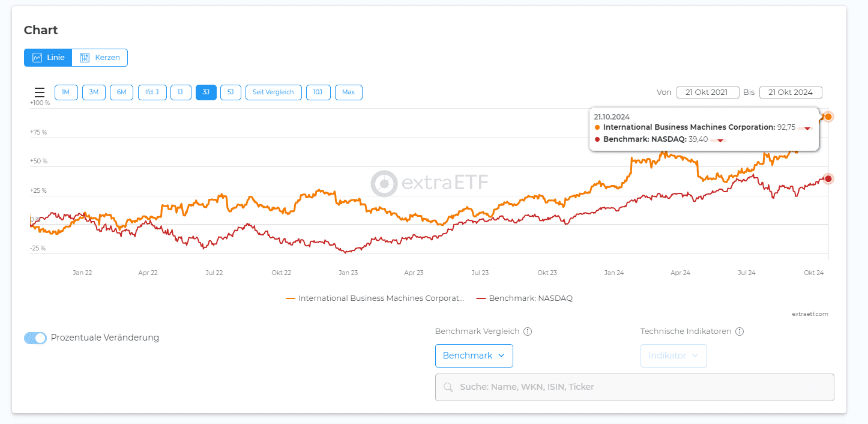Switch chart to Kerzen view

pyautogui.click(x=100, y=58)
